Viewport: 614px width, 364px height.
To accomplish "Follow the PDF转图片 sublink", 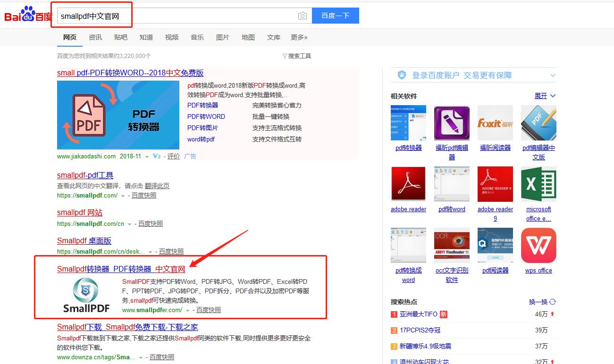I will pos(203,128).
